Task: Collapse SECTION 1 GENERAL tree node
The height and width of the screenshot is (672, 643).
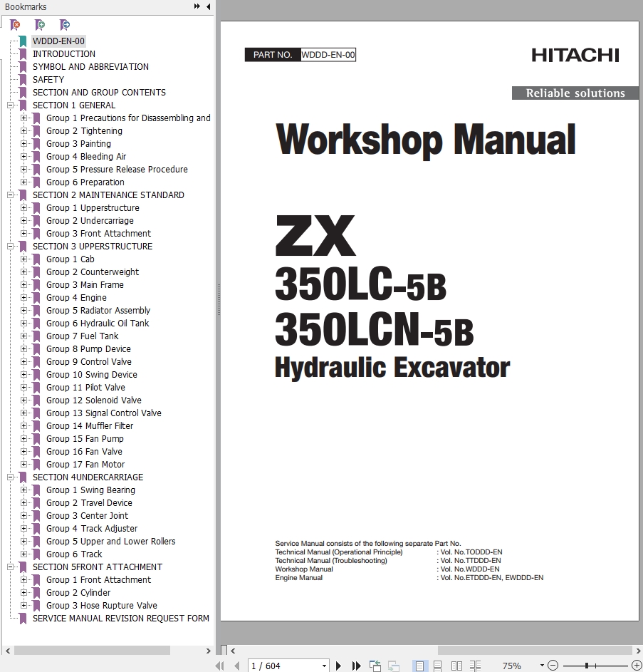Action: [10, 105]
